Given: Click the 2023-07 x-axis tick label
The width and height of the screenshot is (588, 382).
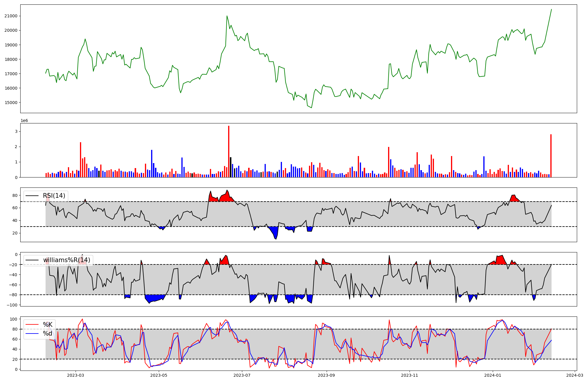Looking at the screenshot, I should [x=242, y=375].
